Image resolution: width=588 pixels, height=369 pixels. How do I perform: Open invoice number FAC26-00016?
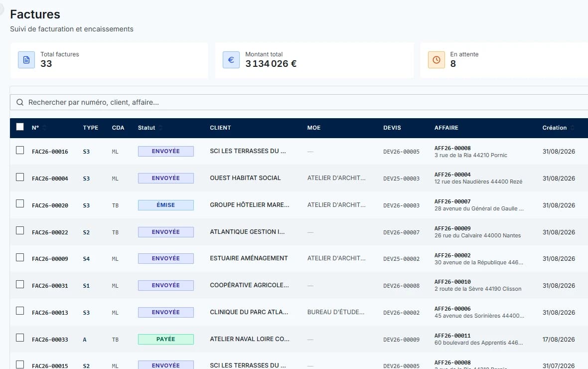[50, 152]
